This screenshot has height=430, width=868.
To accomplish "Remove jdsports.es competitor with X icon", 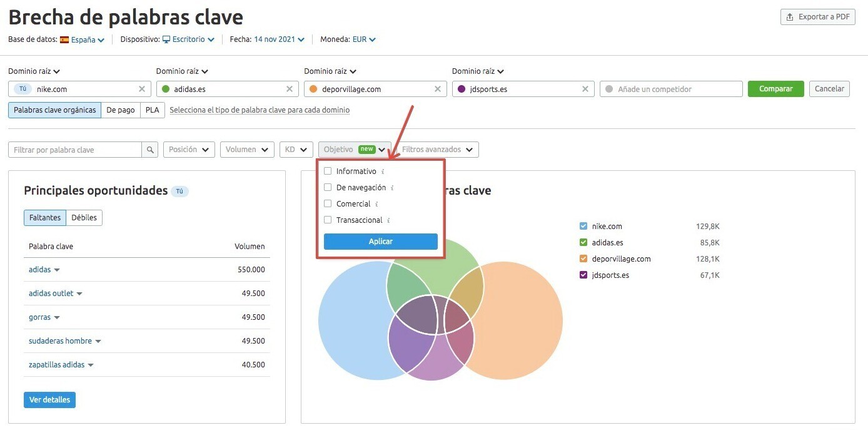I will [x=585, y=89].
